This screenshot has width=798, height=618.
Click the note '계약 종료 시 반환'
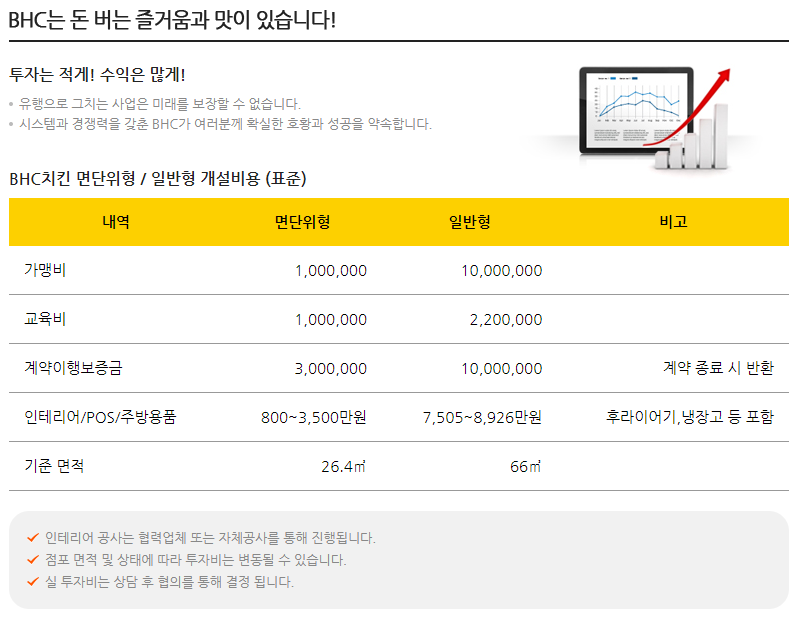[718, 368]
